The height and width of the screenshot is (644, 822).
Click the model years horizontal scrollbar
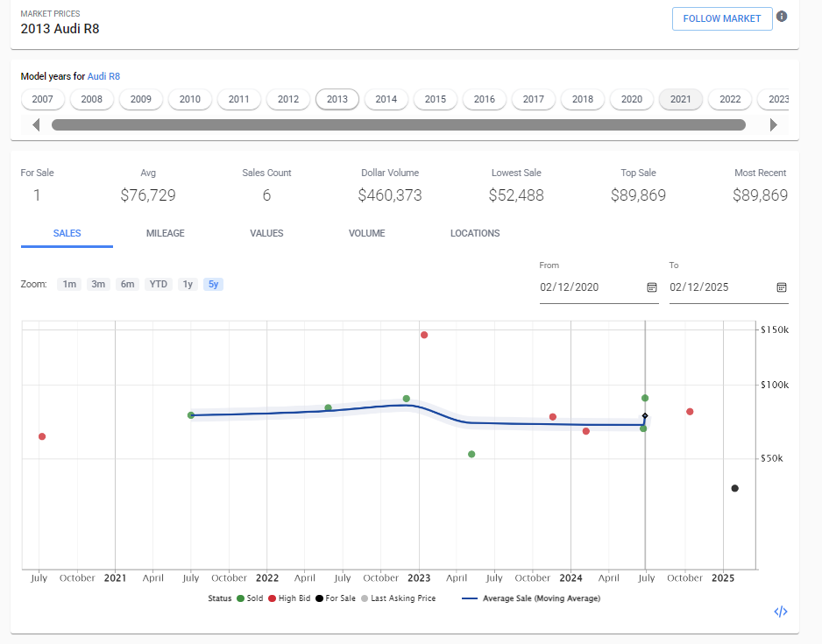[398, 125]
